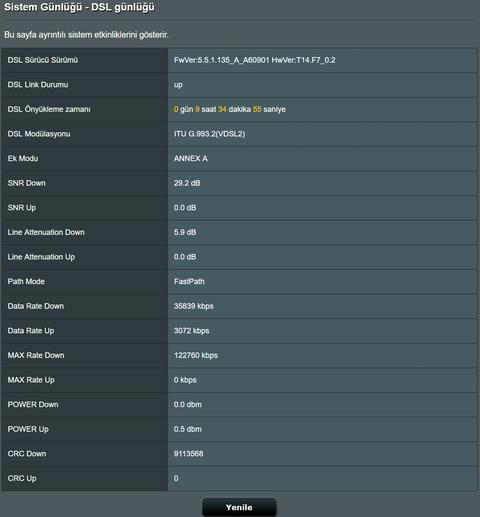Image resolution: width=480 pixels, height=517 pixels.
Task: Click the 'DSL Modülasyonu' label
Action: (39, 134)
